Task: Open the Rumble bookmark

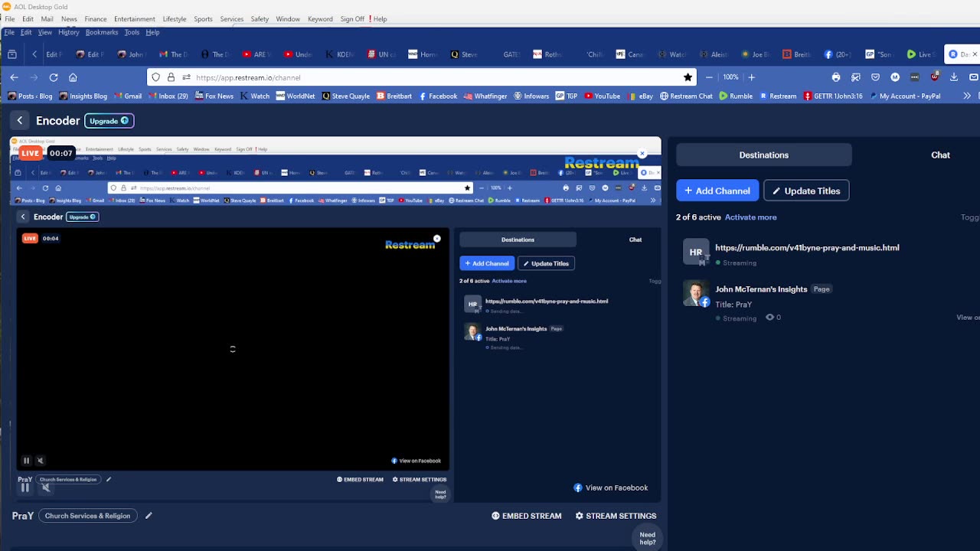Action: 736,96
